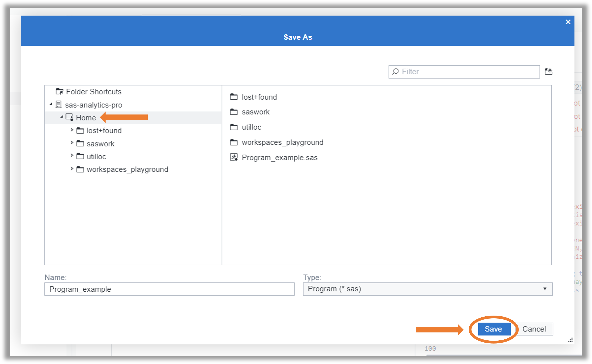This screenshot has width=592, height=364.
Task: Expand workspaces_playground in the tree
Action: coord(72,169)
